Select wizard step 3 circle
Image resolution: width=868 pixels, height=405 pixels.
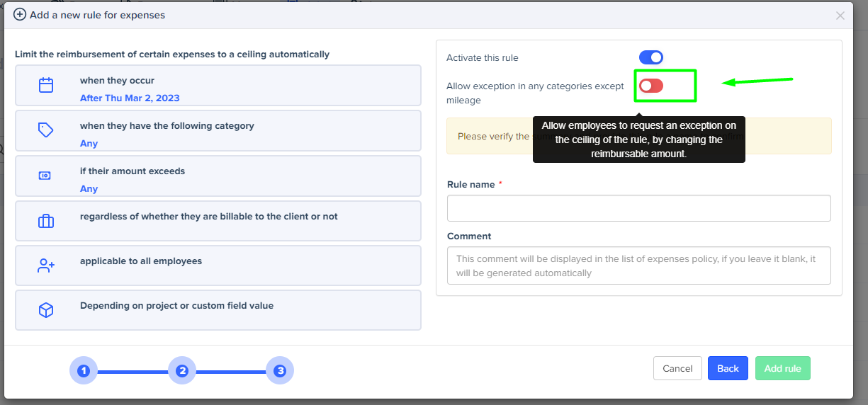pos(280,370)
